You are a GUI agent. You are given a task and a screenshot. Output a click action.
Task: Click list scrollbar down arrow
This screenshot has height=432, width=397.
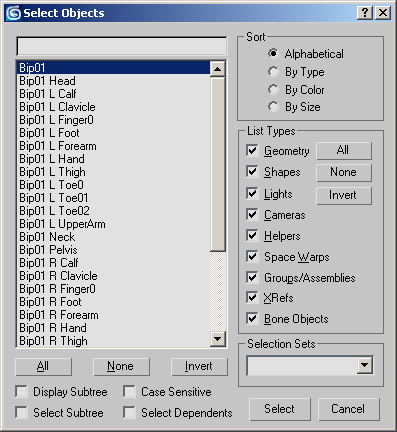(218, 339)
